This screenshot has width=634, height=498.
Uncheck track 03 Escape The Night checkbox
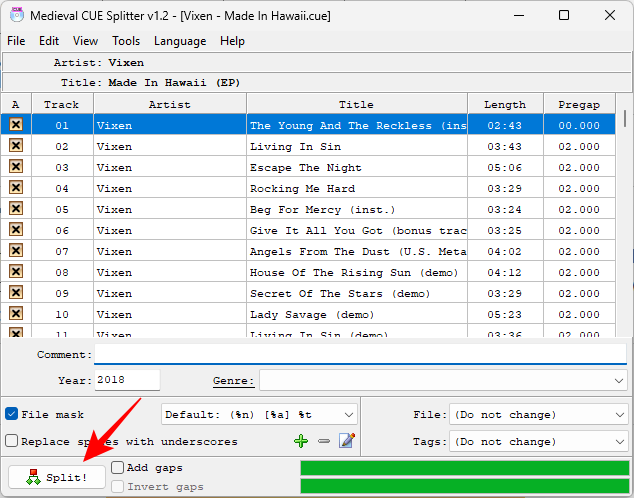(x=16, y=167)
